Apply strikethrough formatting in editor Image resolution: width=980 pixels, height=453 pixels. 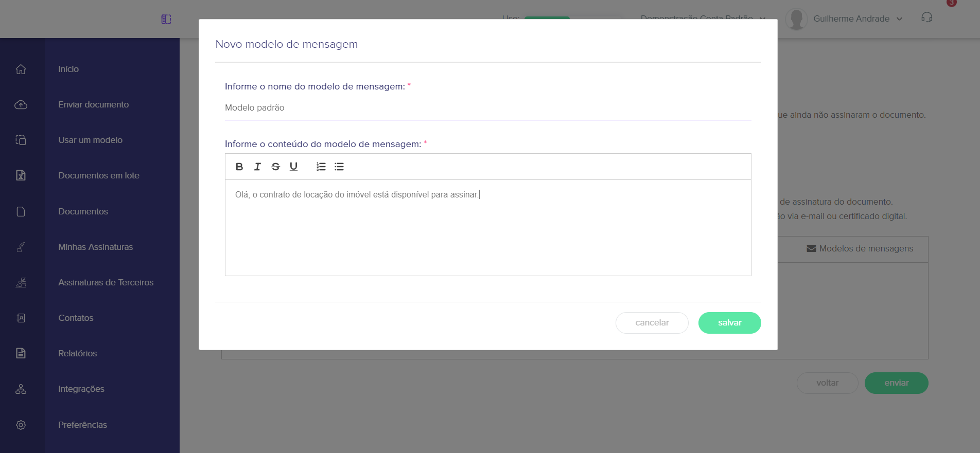pyautogui.click(x=275, y=167)
